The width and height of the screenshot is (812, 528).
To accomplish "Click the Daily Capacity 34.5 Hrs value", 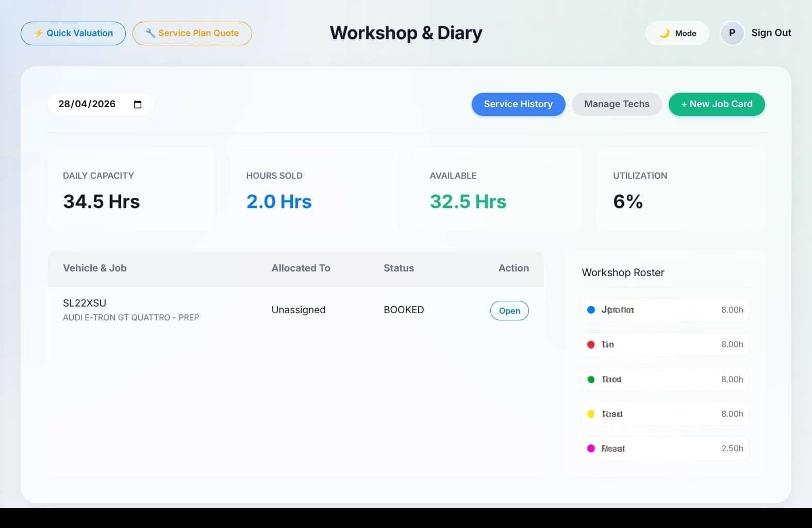I will coord(102,201).
